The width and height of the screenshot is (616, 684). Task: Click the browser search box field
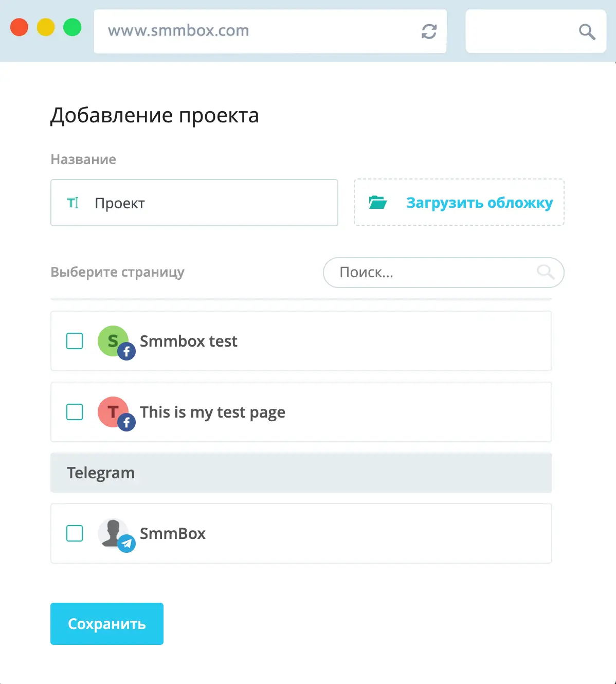pos(536,31)
